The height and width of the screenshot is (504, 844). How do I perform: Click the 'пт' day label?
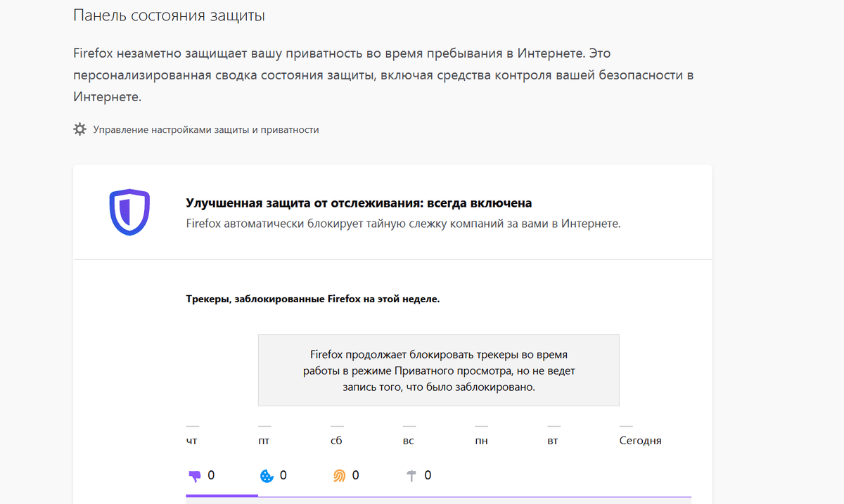coord(264,441)
